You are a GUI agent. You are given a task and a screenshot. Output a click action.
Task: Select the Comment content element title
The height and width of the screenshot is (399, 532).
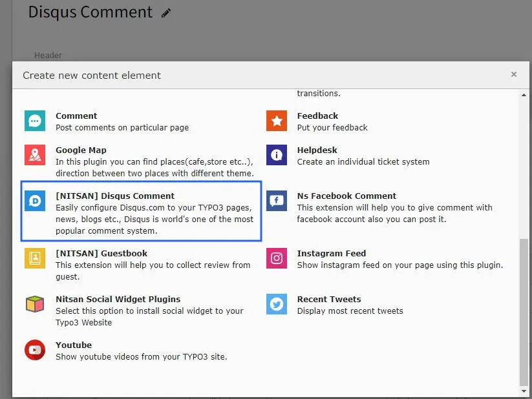pyautogui.click(x=76, y=116)
